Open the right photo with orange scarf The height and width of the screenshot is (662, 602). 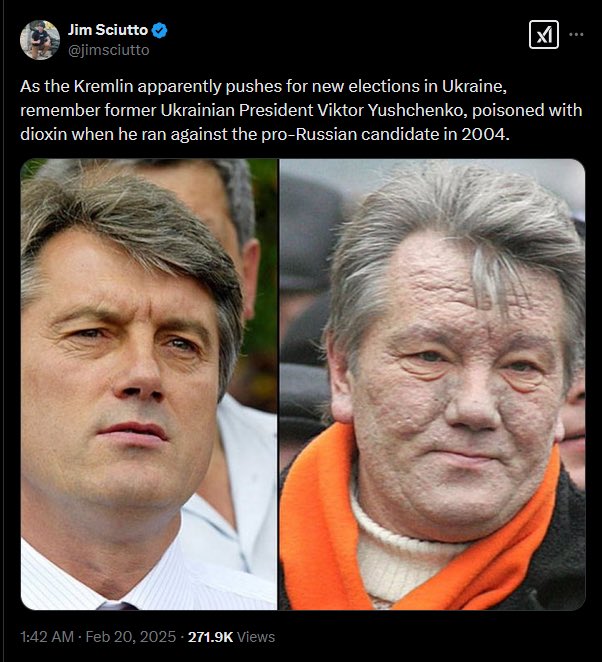pos(432,384)
